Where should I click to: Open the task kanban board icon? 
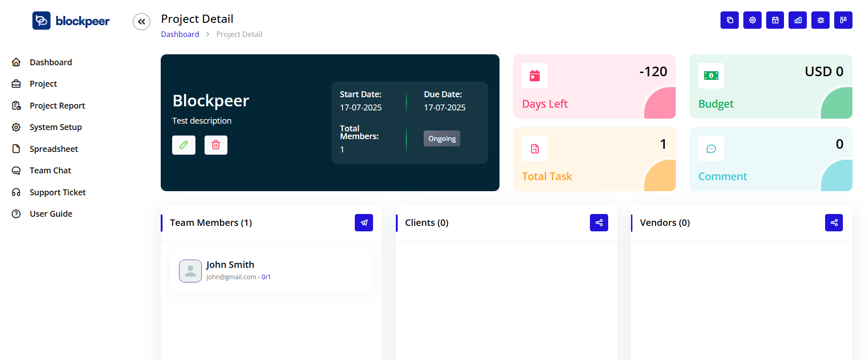pos(843,20)
